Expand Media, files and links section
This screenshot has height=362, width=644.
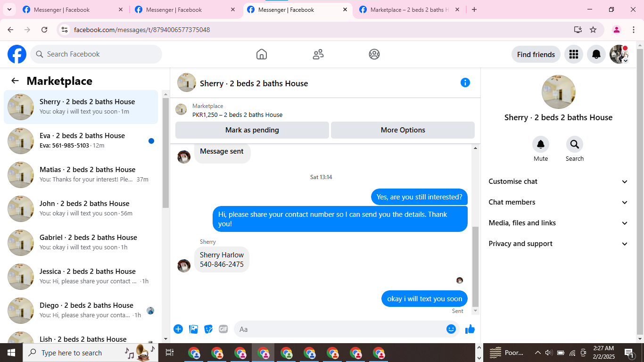tap(559, 223)
